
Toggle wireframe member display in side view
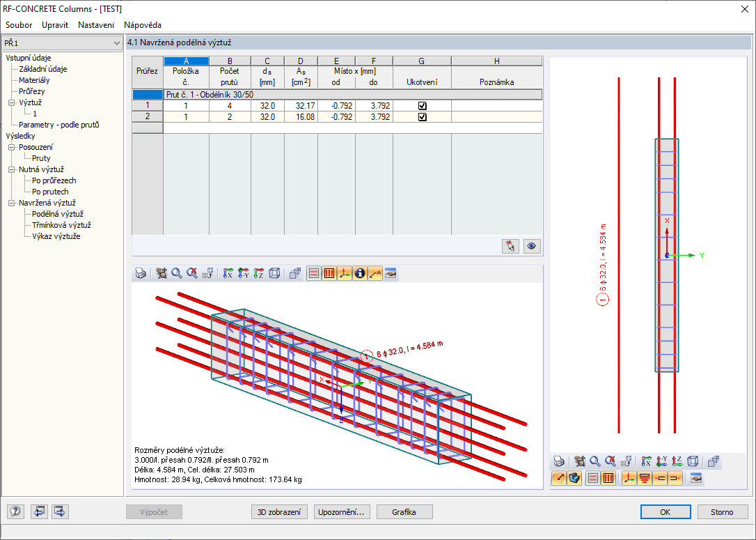coord(559,478)
